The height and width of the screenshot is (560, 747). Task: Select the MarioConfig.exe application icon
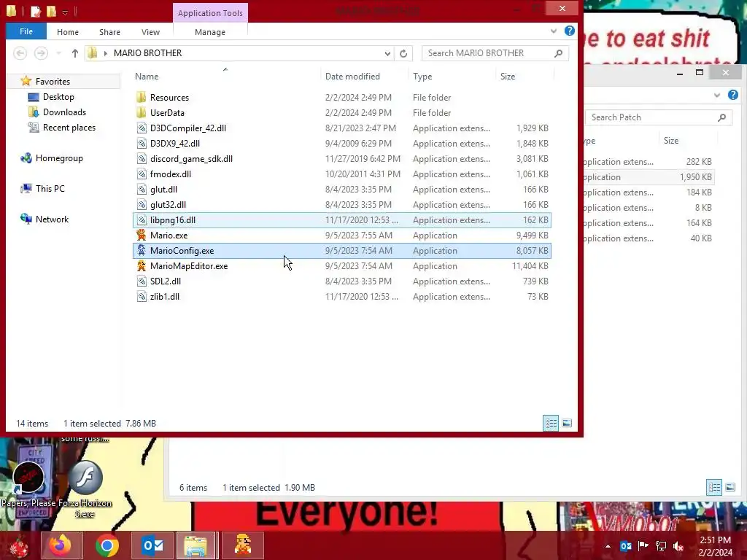point(141,250)
